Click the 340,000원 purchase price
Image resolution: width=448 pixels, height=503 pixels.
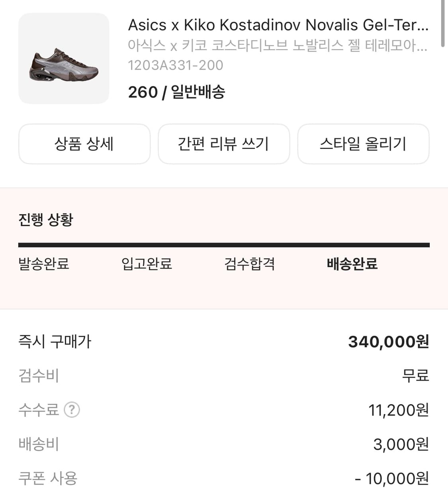tap(388, 342)
